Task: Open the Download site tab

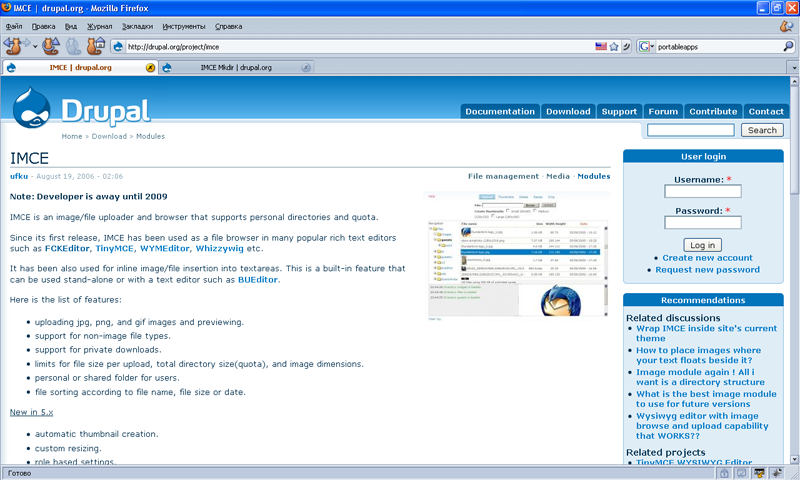Action: [x=568, y=112]
